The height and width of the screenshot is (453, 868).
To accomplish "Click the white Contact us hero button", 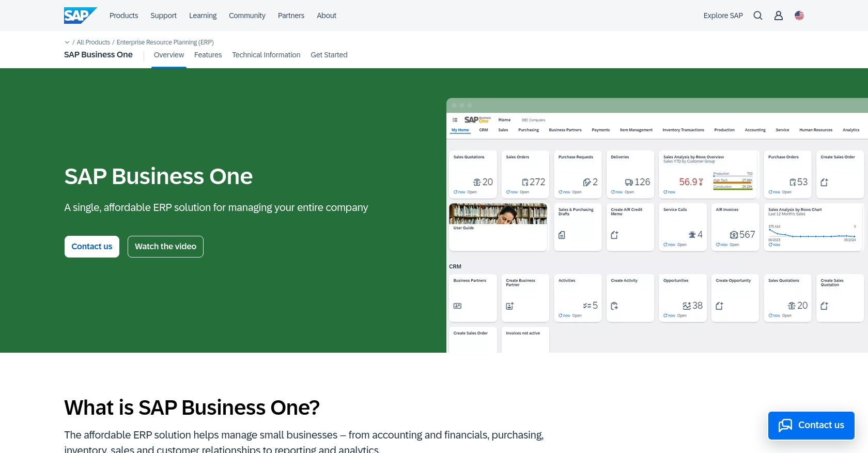I will click(x=92, y=247).
